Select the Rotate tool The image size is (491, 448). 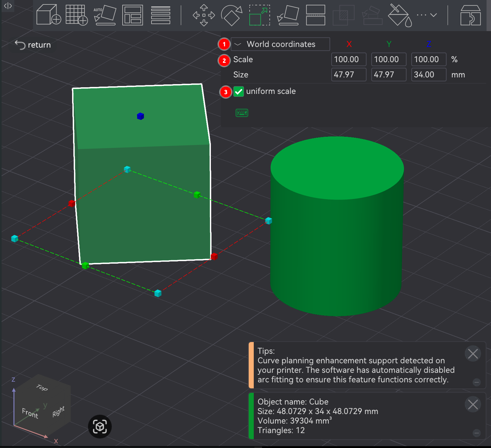click(232, 15)
